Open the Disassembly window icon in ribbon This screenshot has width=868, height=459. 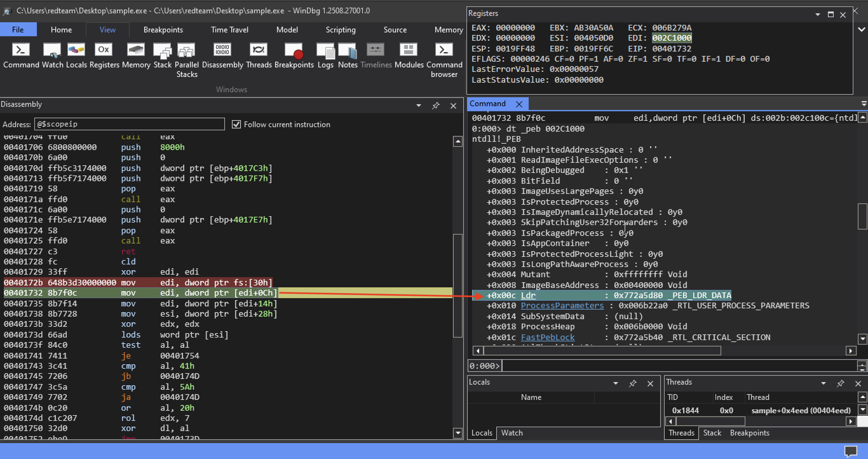tap(222, 55)
